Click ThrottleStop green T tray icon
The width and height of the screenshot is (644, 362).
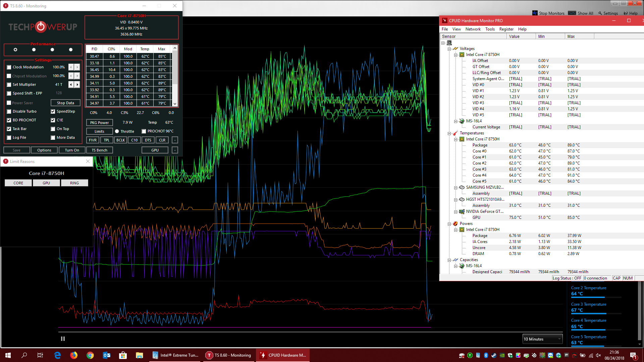[x=470, y=355]
